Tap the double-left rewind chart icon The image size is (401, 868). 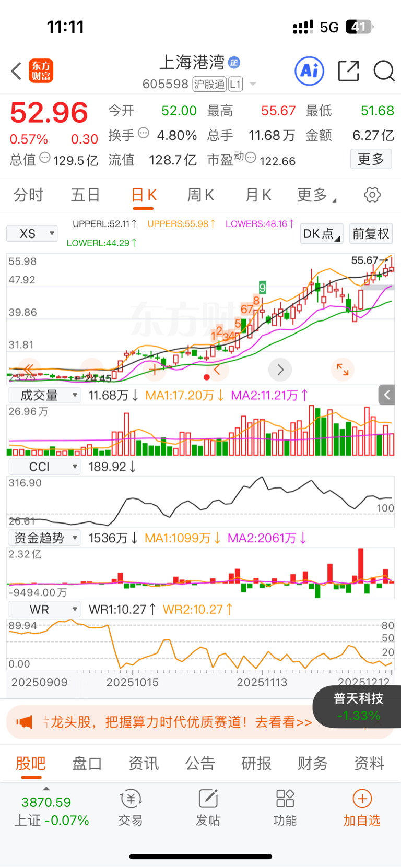click(x=29, y=370)
